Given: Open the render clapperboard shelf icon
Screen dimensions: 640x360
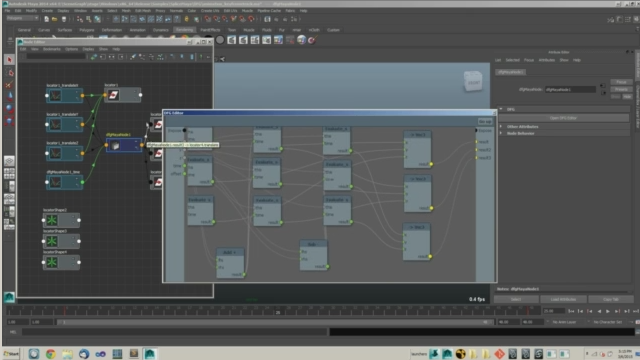Looking at the screenshot, I should click(x=231, y=40).
